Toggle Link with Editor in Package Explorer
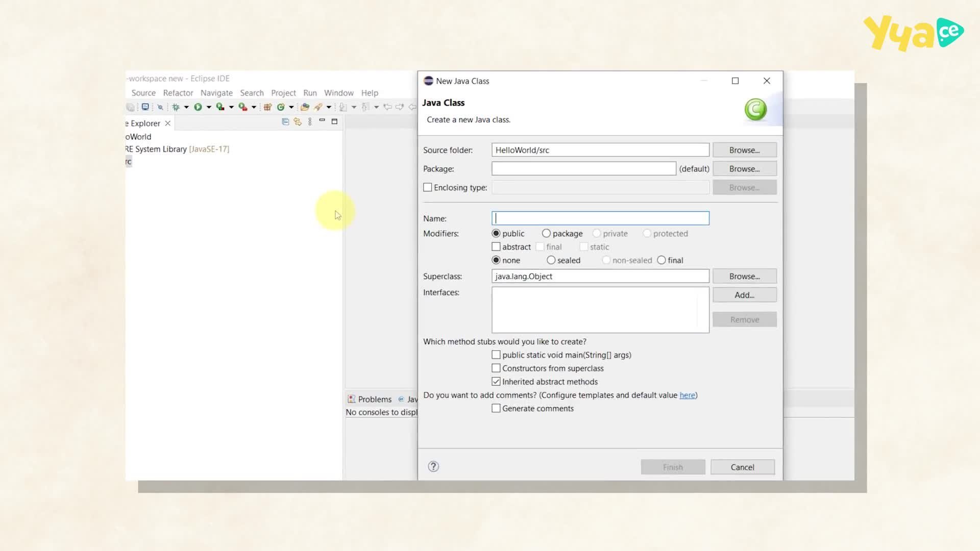 click(298, 121)
